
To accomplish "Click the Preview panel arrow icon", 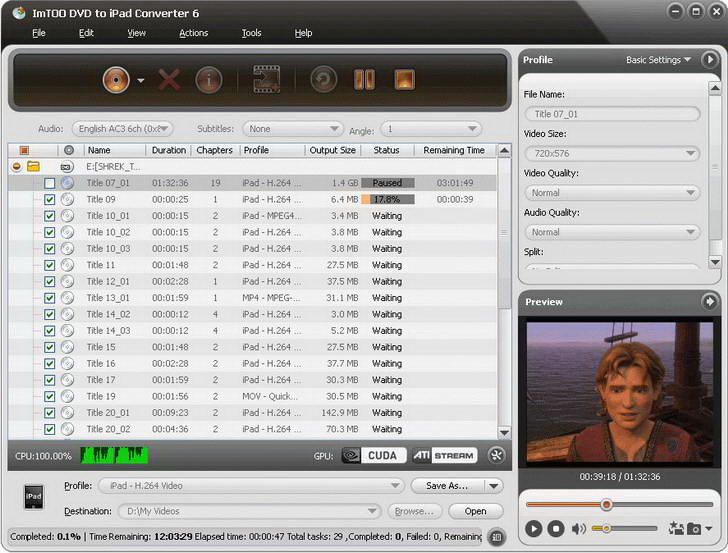I will point(709,301).
